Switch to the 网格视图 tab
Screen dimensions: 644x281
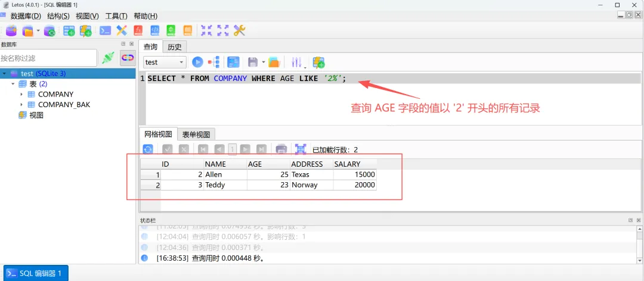click(x=158, y=134)
